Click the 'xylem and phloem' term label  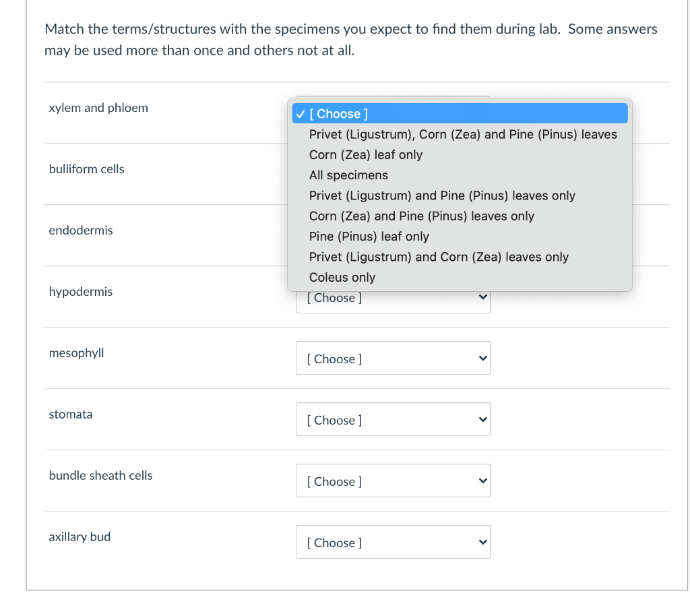98,108
